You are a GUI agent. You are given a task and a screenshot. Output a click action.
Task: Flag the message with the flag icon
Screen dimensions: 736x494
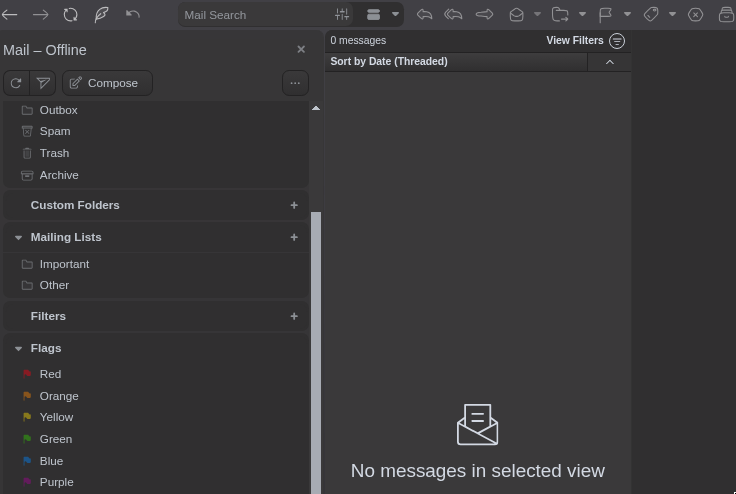pos(605,15)
